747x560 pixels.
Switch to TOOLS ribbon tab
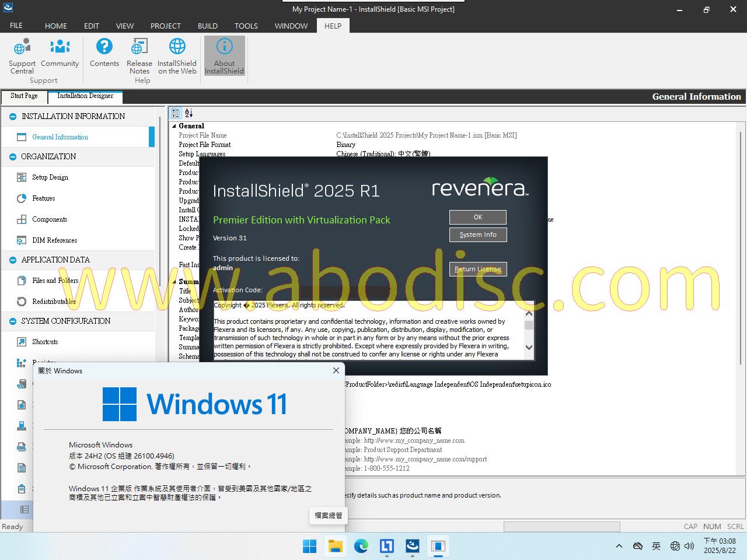click(246, 26)
